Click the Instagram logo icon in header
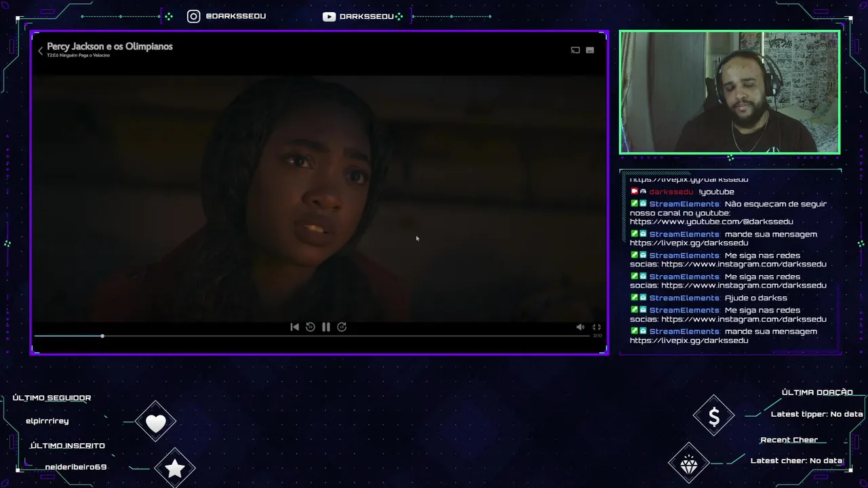Viewport: 868px width, 488px height. tap(194, 16)
